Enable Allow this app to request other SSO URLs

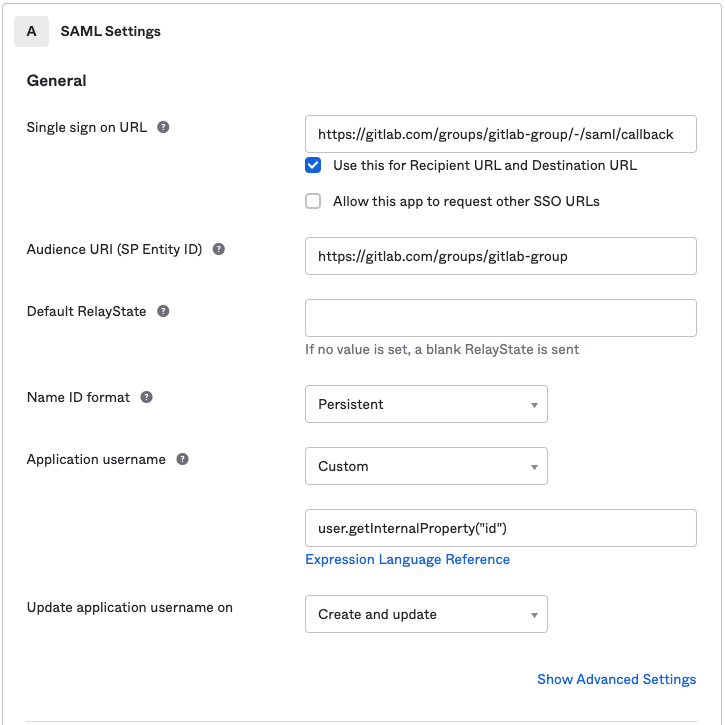click(314, 201)
